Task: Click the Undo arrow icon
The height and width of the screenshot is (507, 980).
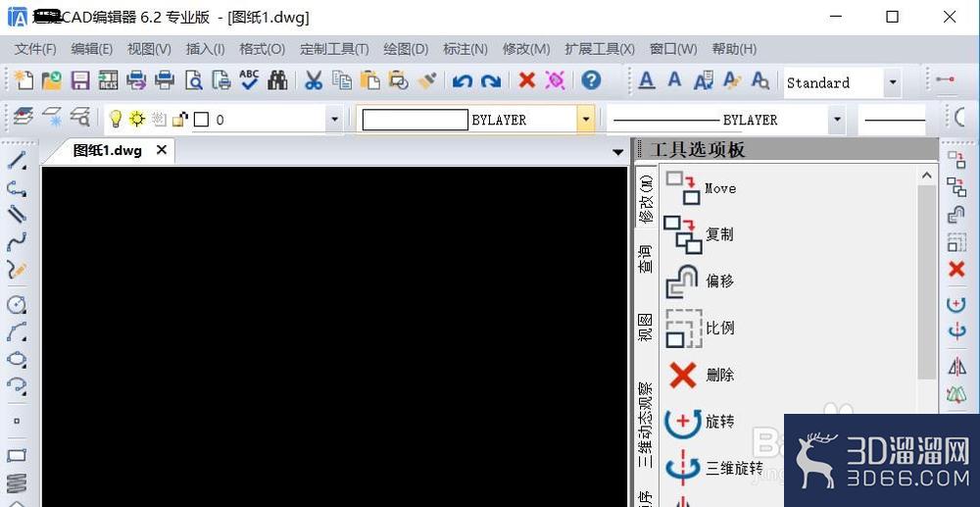Action: pyautogui.click(x=462, y=80)
